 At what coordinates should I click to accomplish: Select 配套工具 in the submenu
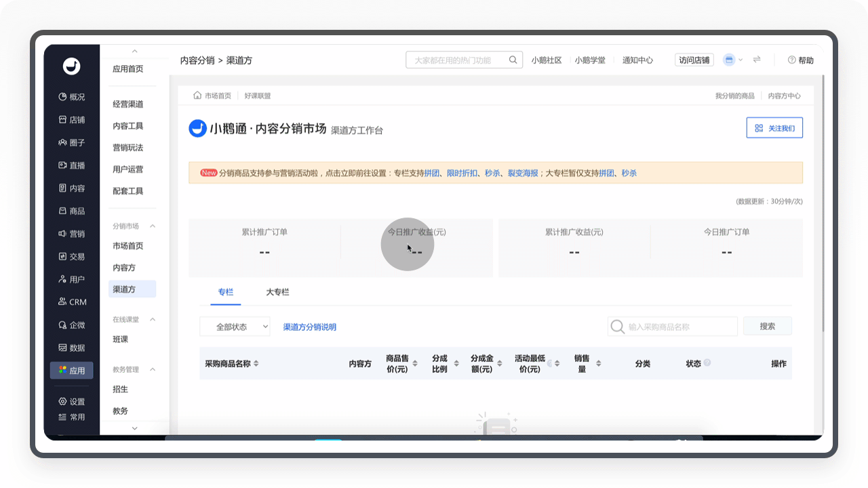[128, 191]
